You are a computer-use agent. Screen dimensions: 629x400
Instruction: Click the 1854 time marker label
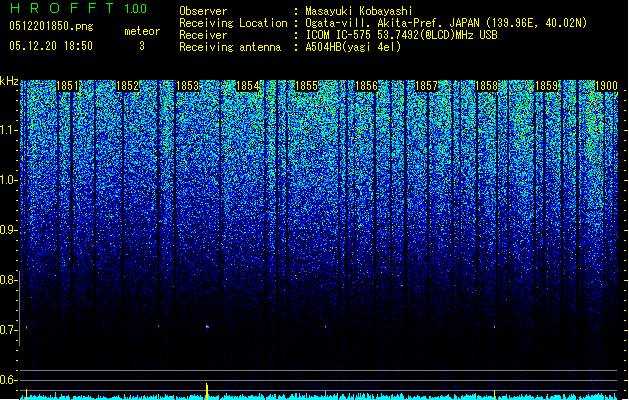point(248,86)
